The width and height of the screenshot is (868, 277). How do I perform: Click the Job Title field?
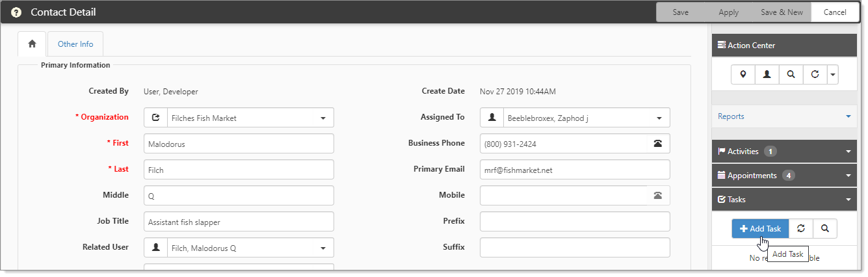239,222
